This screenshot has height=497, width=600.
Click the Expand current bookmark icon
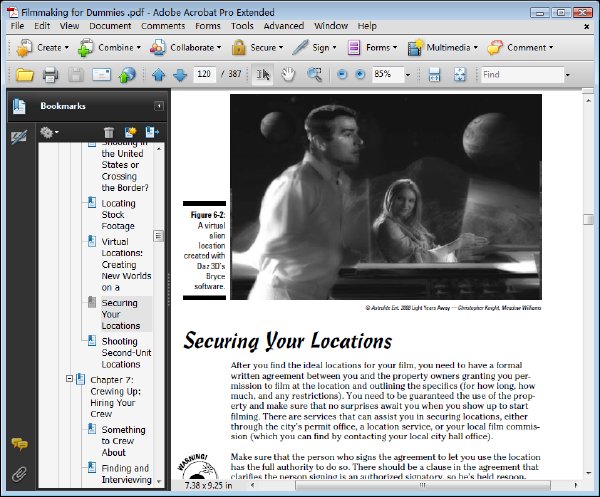152,132
